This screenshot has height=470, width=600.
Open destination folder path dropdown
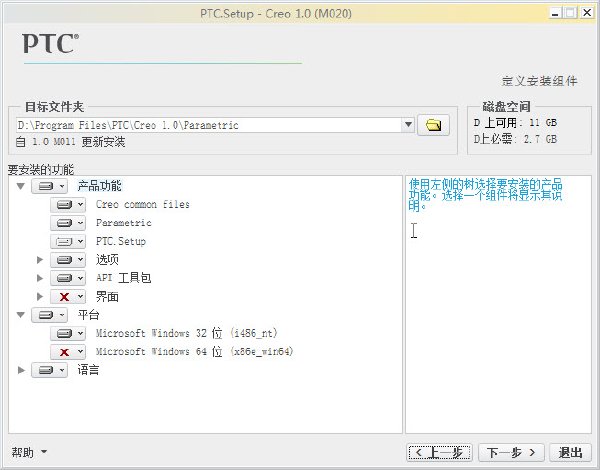408,124
